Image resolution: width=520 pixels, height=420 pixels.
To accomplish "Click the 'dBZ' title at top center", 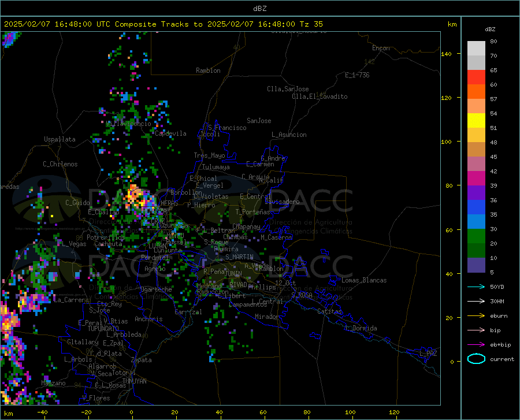I will click(x=259, y=9).
